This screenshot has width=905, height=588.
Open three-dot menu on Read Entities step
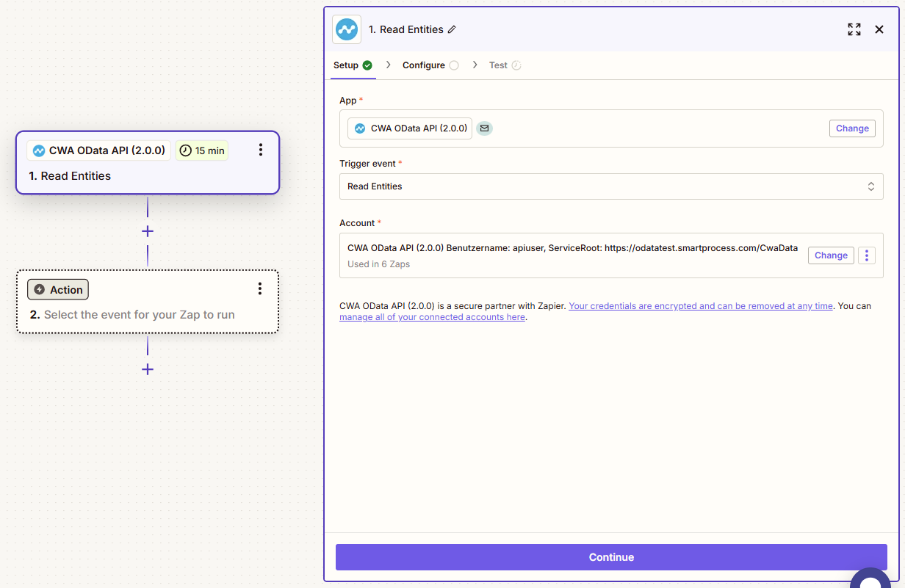coord(260,150)
